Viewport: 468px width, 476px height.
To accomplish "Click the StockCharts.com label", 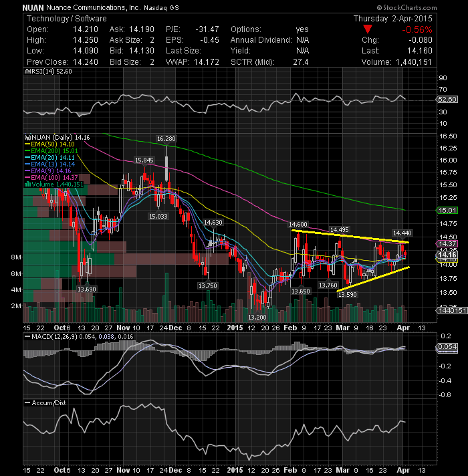I will coord(406,7).
